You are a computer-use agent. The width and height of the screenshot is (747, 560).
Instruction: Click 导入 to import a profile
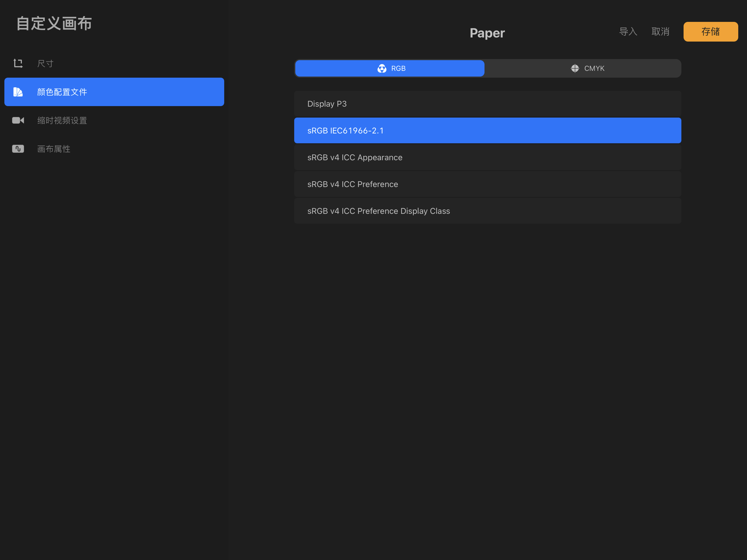pos(628,32)
